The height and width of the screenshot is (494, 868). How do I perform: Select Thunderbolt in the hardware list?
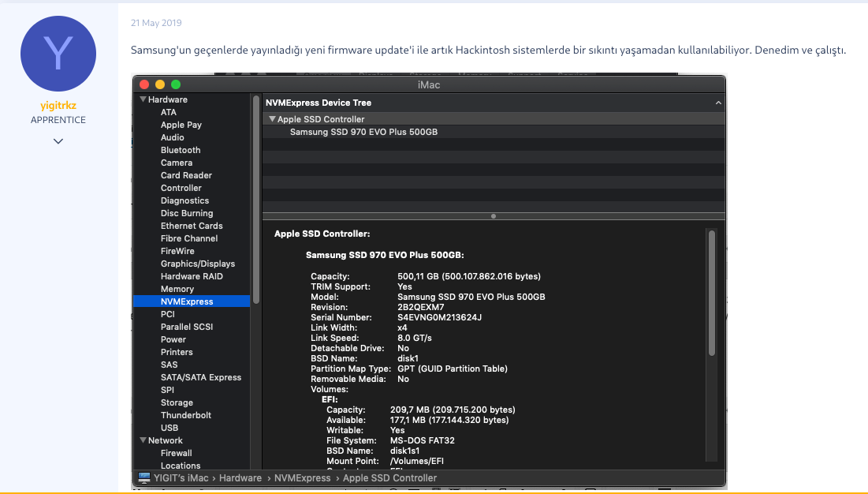point(186,415)
